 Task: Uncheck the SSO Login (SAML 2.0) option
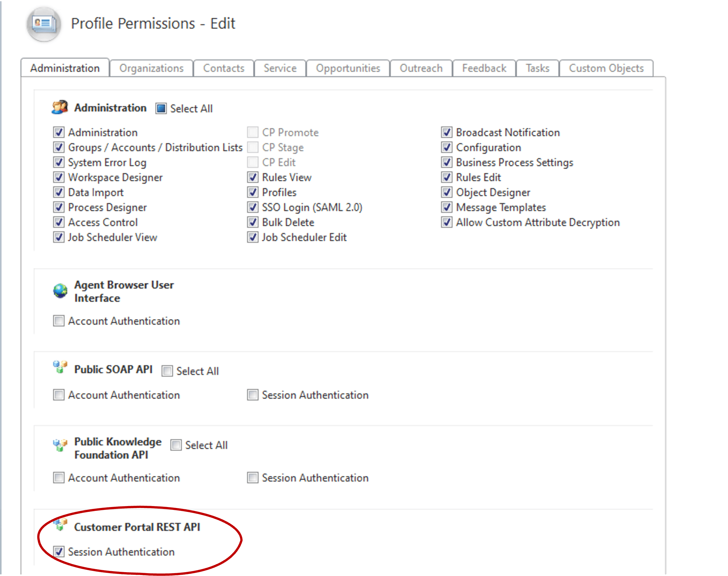tap(253, 207)
